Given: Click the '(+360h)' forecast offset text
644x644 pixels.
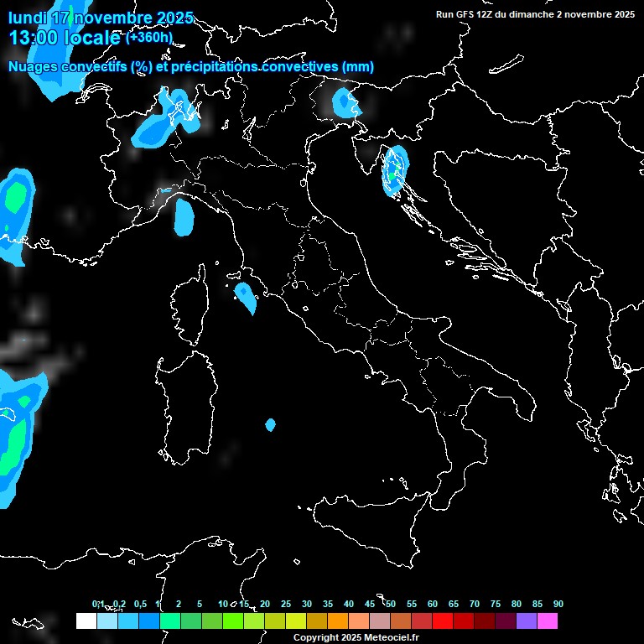Looking at the screenshot, I should 149,38.
